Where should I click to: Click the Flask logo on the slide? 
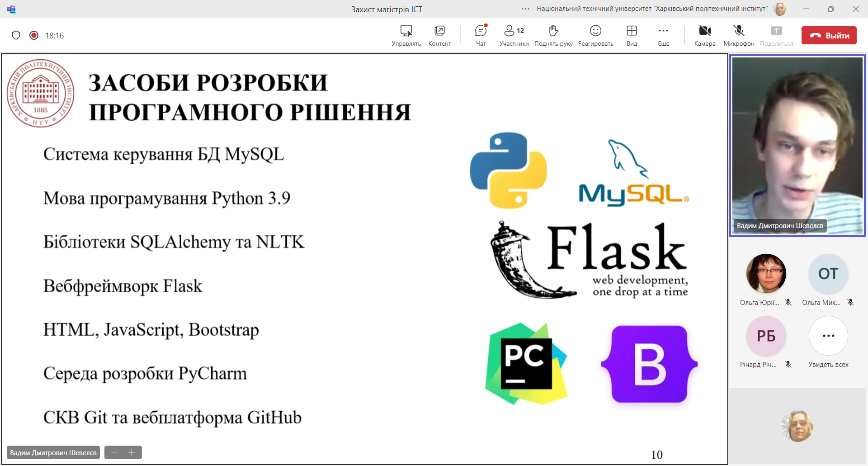(x=590, y=260)
